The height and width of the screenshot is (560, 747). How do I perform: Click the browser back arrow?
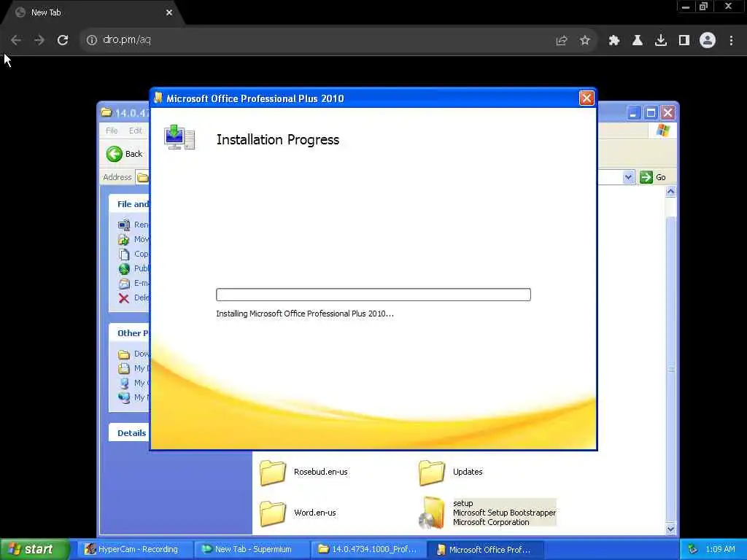(x=16, y=40)
